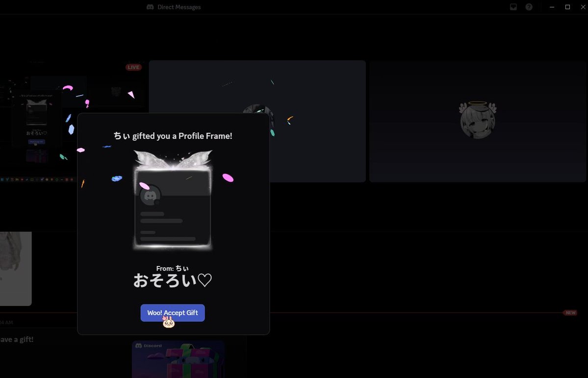588x378 pixels.
Task: Click the "From: ちぃ" sender text
Action: click(173, 269)
